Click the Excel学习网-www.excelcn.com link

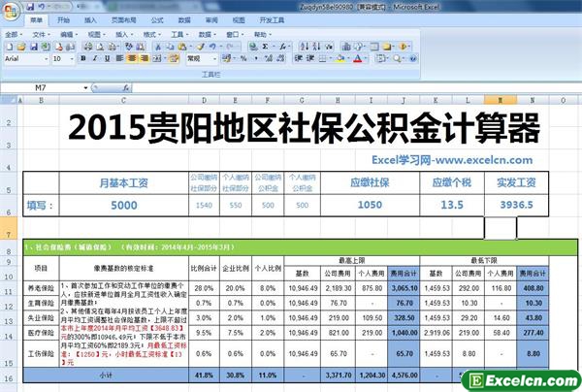(452, 160)
